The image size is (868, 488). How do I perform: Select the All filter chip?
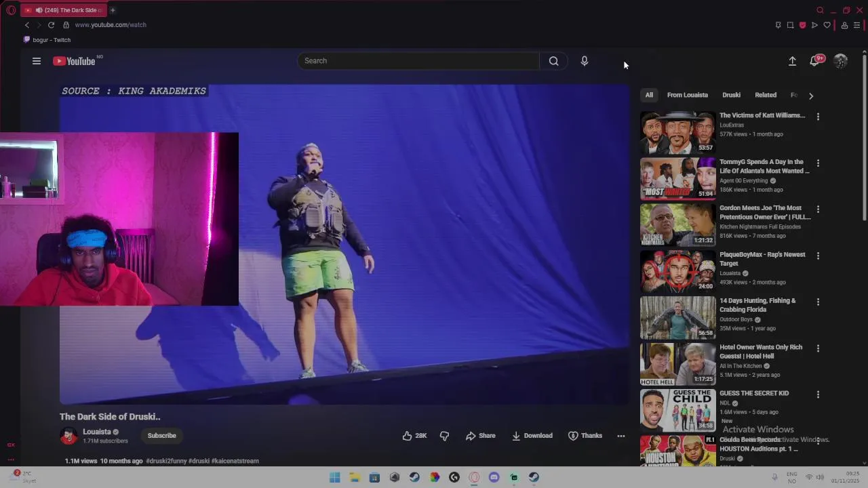point(649,95)
